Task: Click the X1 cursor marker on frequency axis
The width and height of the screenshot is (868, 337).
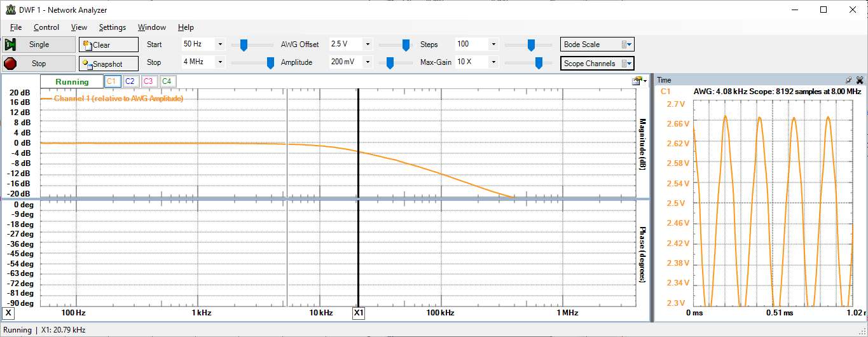Action: [359, 313]
